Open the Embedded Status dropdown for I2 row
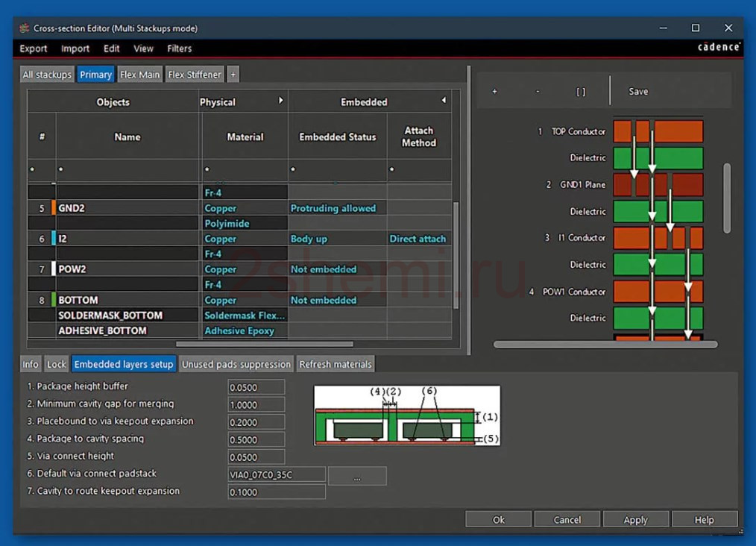 (337, 239)
